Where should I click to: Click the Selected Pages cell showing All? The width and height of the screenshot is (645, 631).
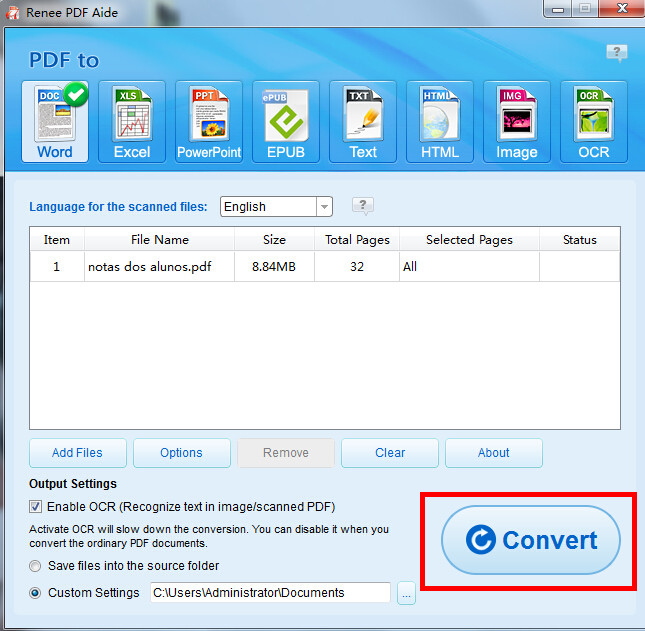[x=469, y=267]
